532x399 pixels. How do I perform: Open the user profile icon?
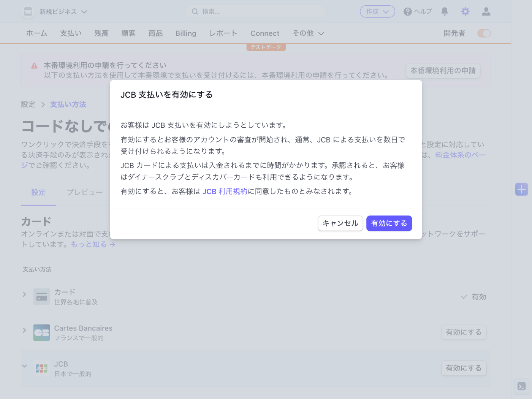pos(486,12)
